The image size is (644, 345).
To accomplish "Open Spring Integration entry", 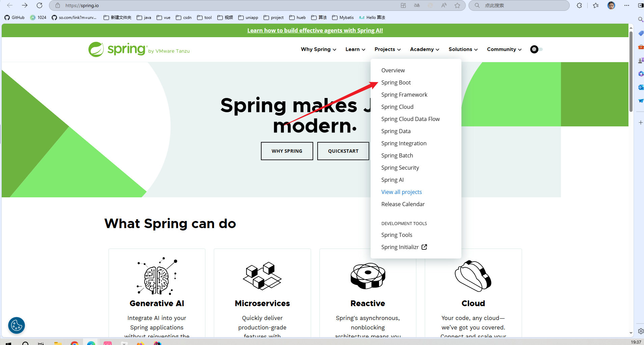I will click(x=404, y=143).
